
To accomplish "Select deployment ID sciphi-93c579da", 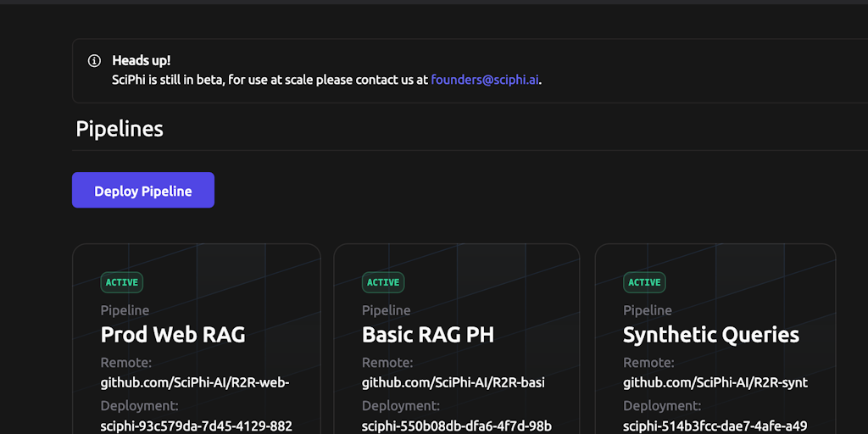I will (x=196, y=426).
